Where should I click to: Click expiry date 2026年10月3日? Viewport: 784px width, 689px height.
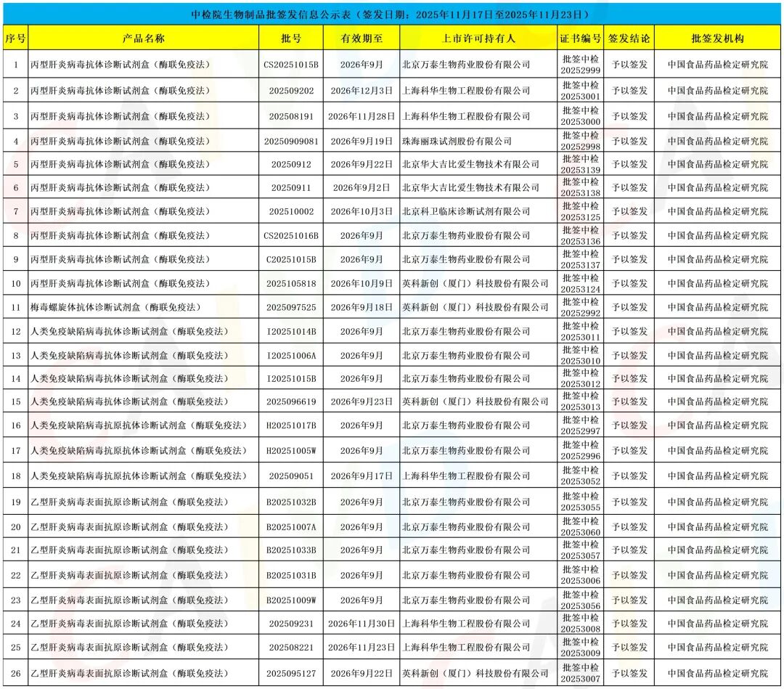[x=362, y=211]
